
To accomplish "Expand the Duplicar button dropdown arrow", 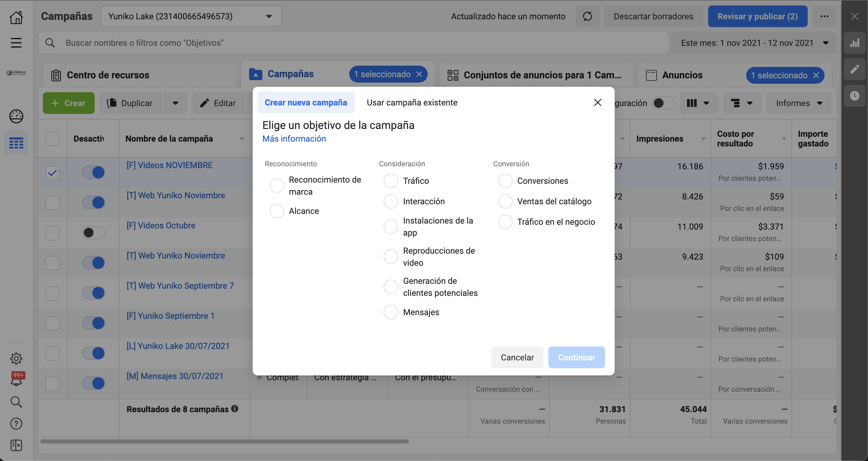I will tap(175, 103).
